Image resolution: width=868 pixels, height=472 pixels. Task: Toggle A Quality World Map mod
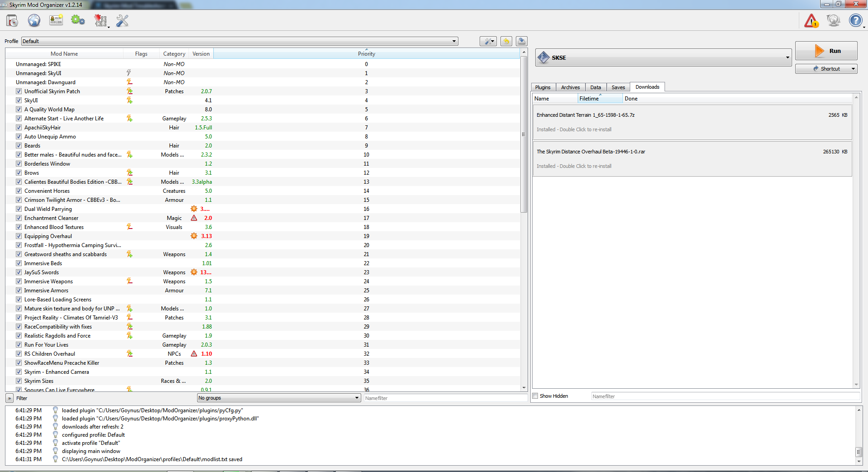point(19,109)
